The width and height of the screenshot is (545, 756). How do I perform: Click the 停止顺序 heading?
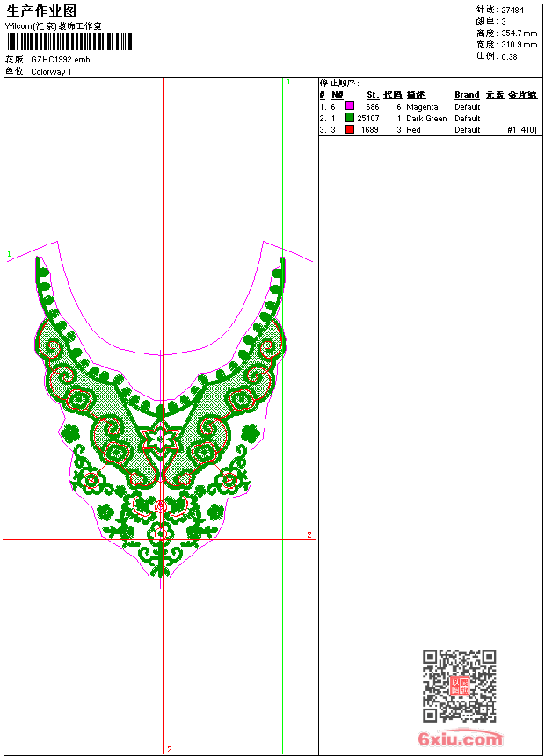[339, 84]
